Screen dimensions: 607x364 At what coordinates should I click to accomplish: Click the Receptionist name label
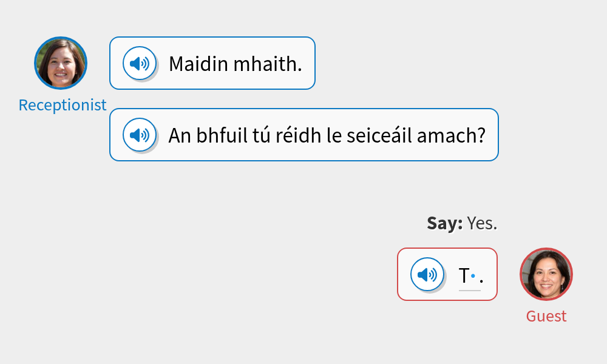coord(62,105)
